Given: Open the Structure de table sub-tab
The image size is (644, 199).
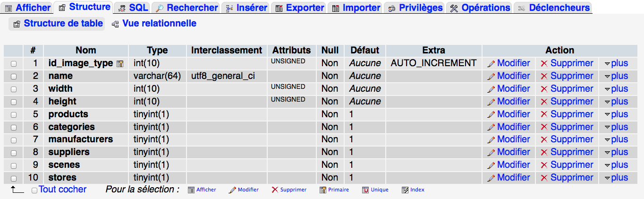Looking at the screenshot, I should click(x=58, y=24).
